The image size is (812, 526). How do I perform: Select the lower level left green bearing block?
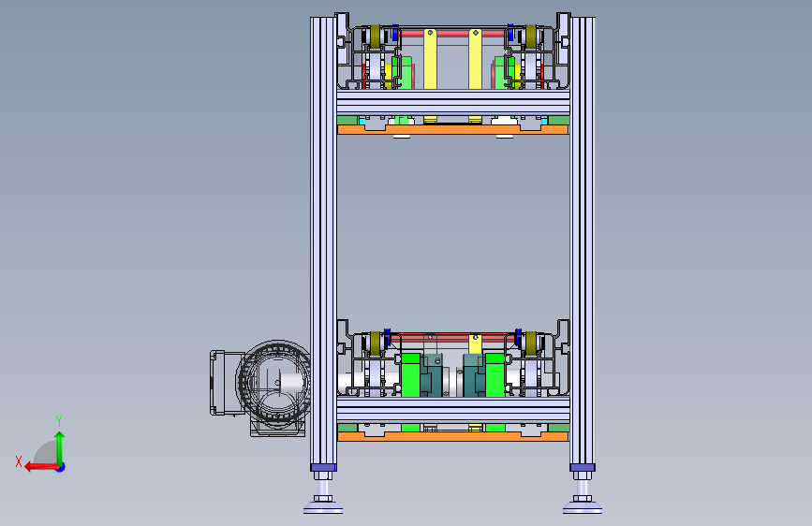pos(410,374)
